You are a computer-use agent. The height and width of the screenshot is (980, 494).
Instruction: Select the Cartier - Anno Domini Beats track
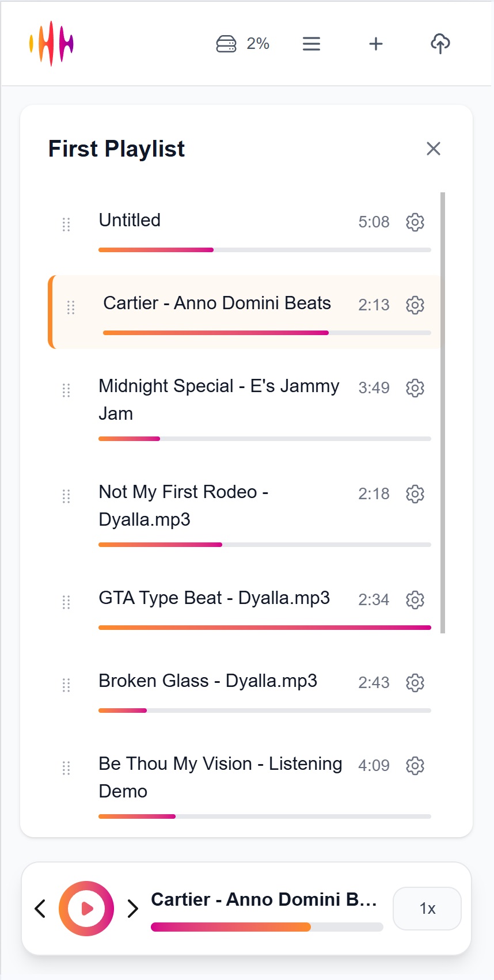coord(217,303)
